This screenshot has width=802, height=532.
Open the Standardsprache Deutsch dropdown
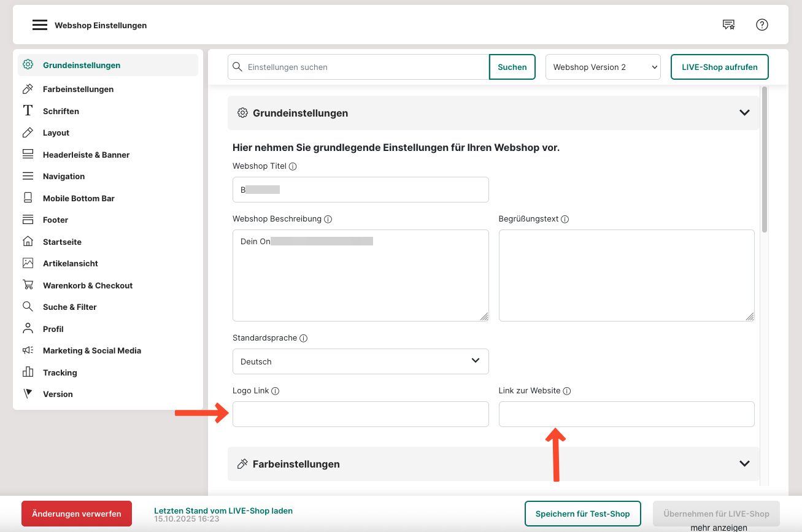point(360,361)
